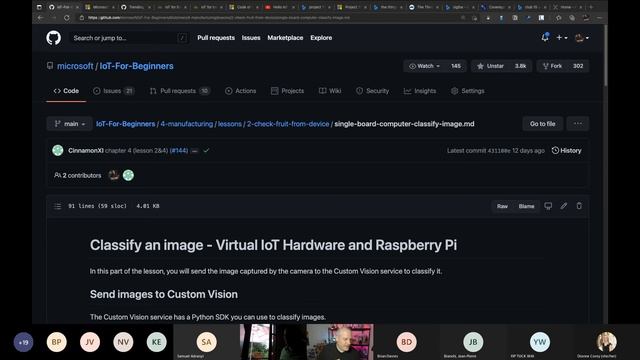Switch to the Wiki tab
Screen dimensions: 640x360
coord(330,91)
